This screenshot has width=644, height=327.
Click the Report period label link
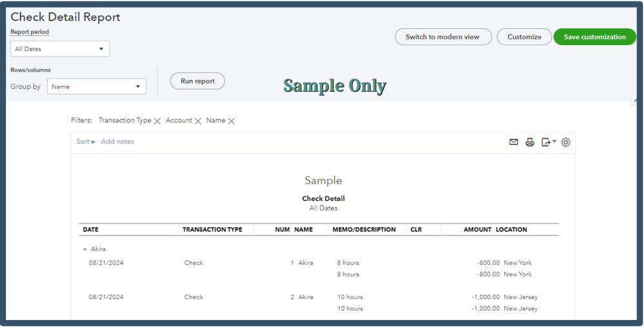pos(30,32)
